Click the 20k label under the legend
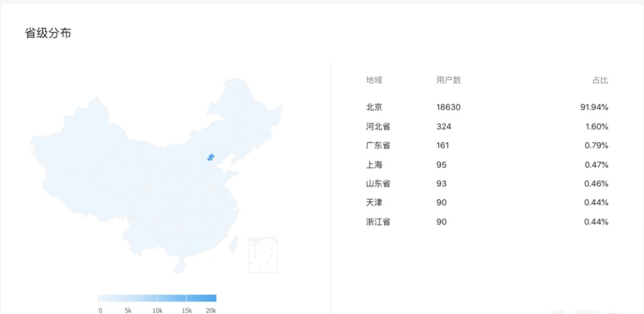Image resolution: width=644 pixels, height=314 pixels. click(x=211, y=310)
